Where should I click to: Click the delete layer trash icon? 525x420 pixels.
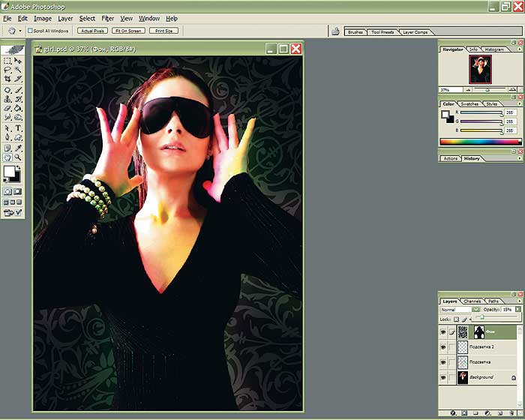511,413
